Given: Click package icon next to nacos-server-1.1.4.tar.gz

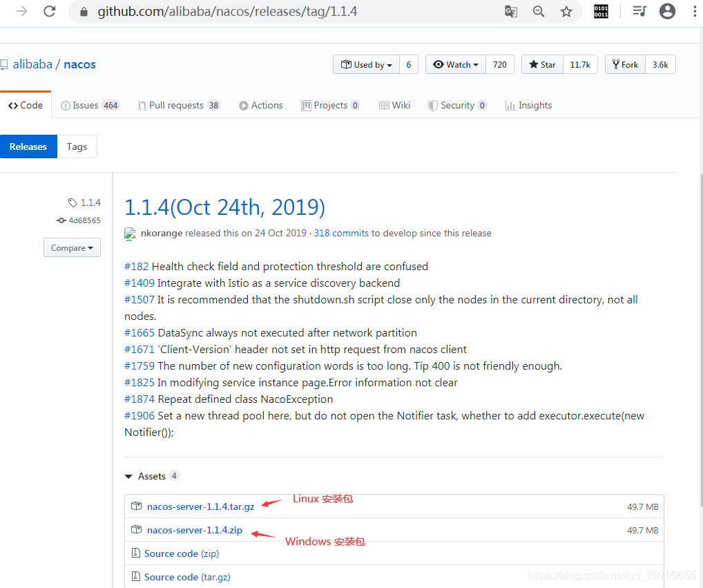Looking at the screenshot, I should click(x=136, y=506).
